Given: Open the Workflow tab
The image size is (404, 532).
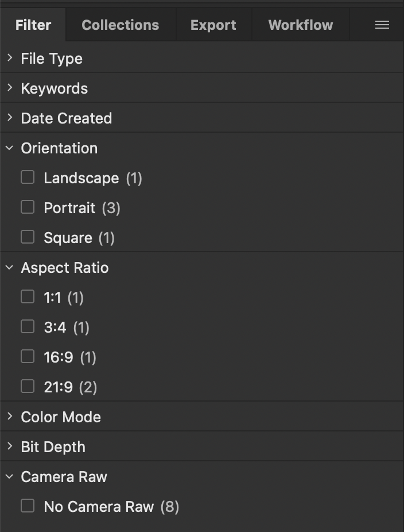Looking at the screenshot, I should point(300,25).
